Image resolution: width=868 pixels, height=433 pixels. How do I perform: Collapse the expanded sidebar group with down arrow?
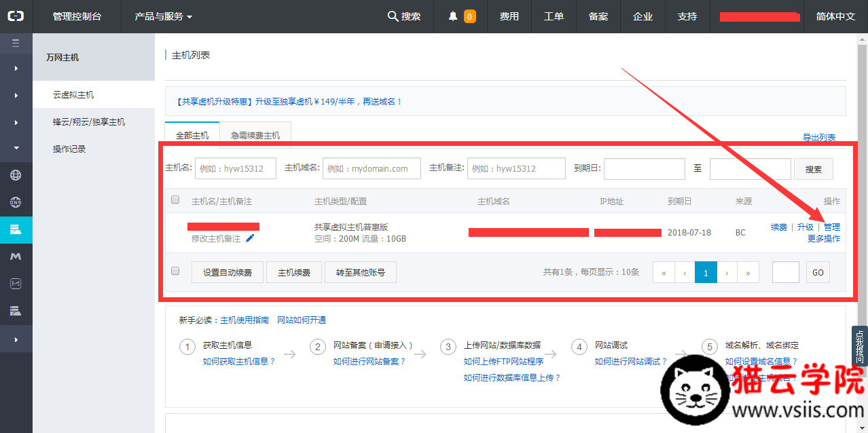click(x=16, y=148)
